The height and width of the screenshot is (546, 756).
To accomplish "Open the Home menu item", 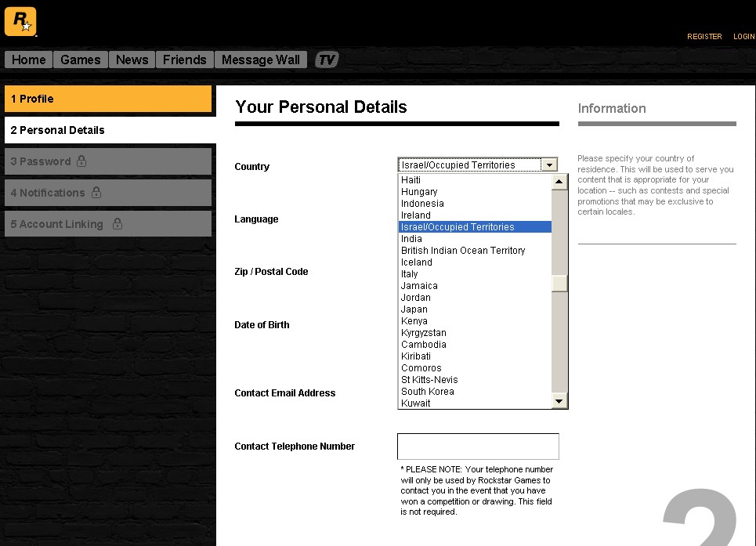I will (29, 60).
